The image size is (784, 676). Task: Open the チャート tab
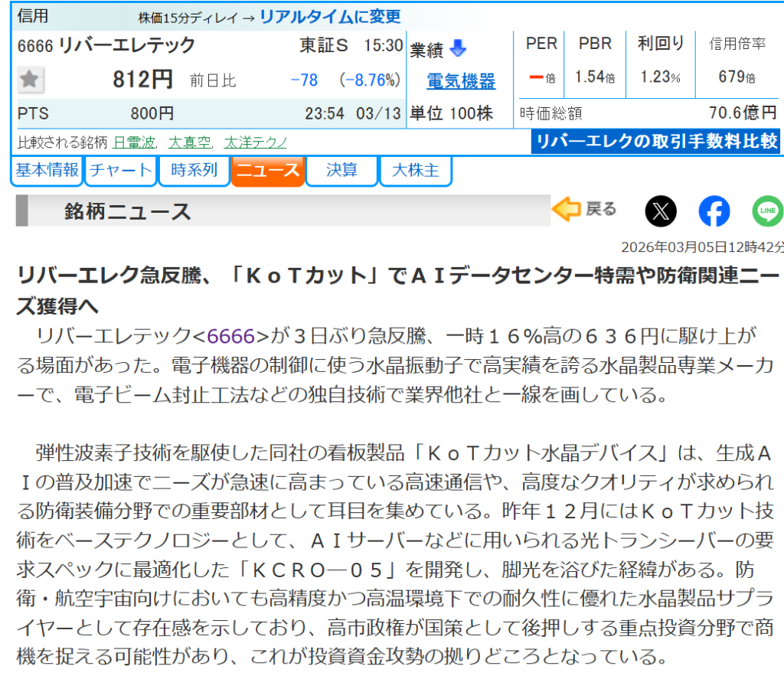(x=120, y=171)
